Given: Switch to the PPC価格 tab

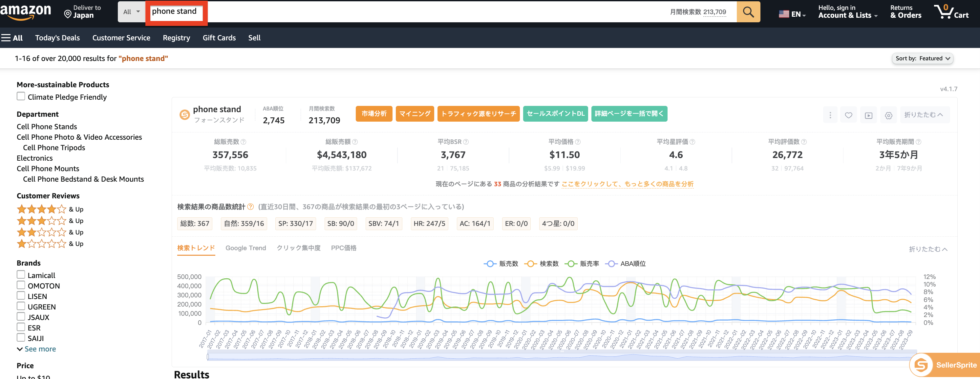Looking at the screenshot, I should point(344,248).
